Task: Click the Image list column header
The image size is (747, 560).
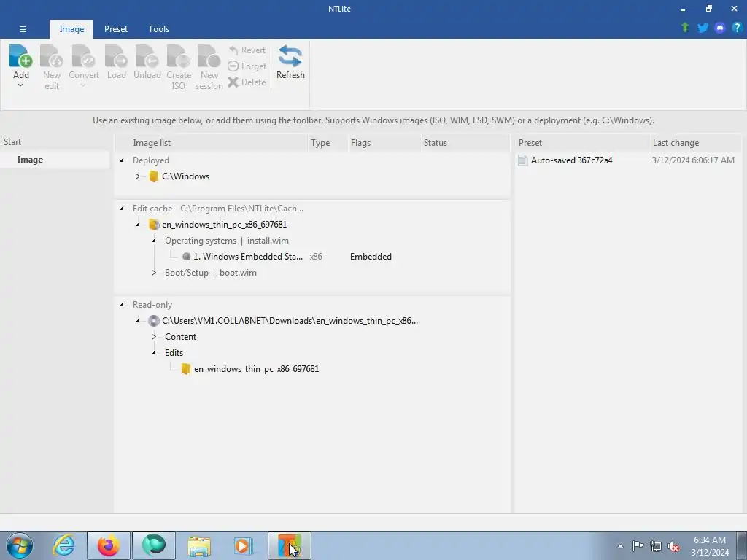Action: (212, 143)
